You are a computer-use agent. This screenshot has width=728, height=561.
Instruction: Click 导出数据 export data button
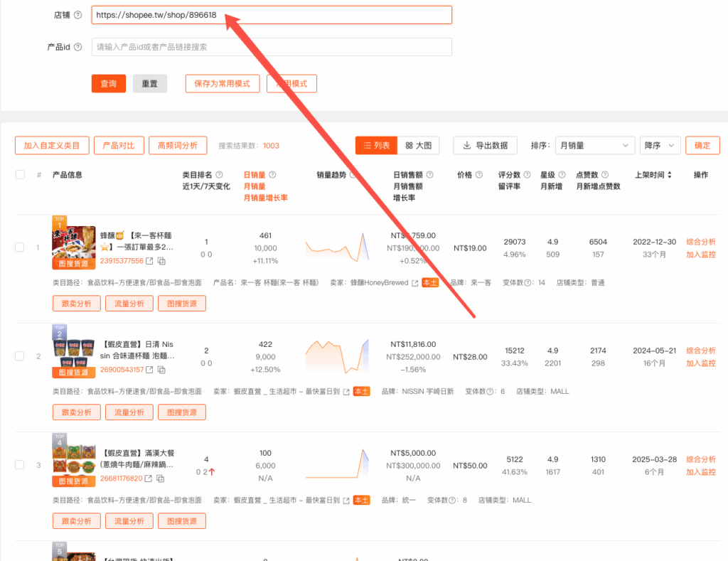click(485, 145)
